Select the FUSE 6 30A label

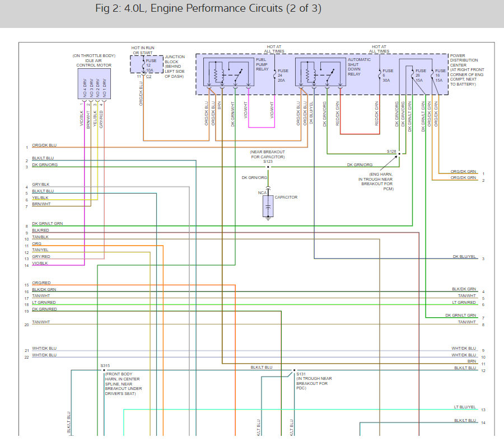coord(388,76)
